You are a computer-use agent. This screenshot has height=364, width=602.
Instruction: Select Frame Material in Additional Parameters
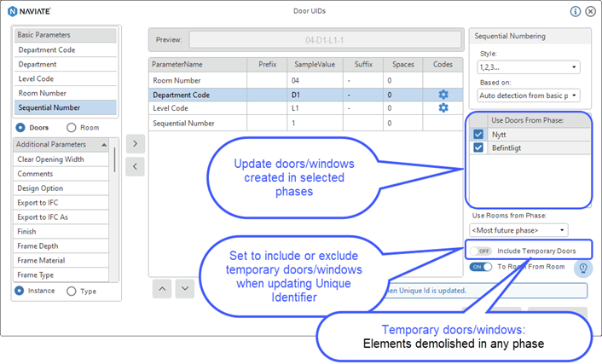pyautogui.click(x=60, y=261)
